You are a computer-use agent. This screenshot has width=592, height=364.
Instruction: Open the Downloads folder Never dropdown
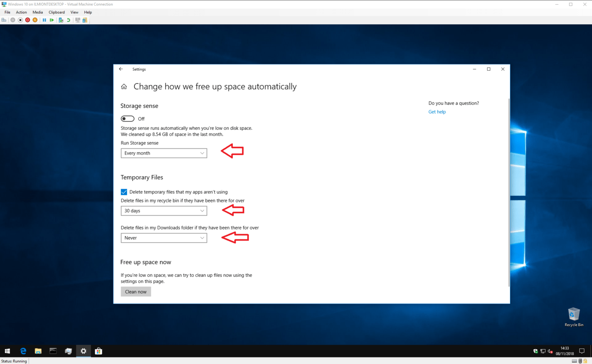(164, 237)
